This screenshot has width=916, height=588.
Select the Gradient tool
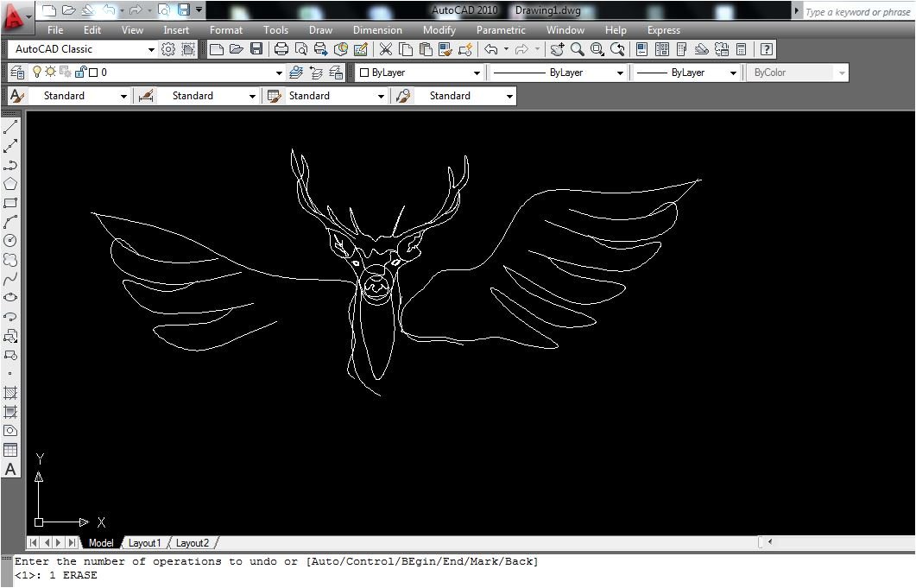click(x=10, y=412)
